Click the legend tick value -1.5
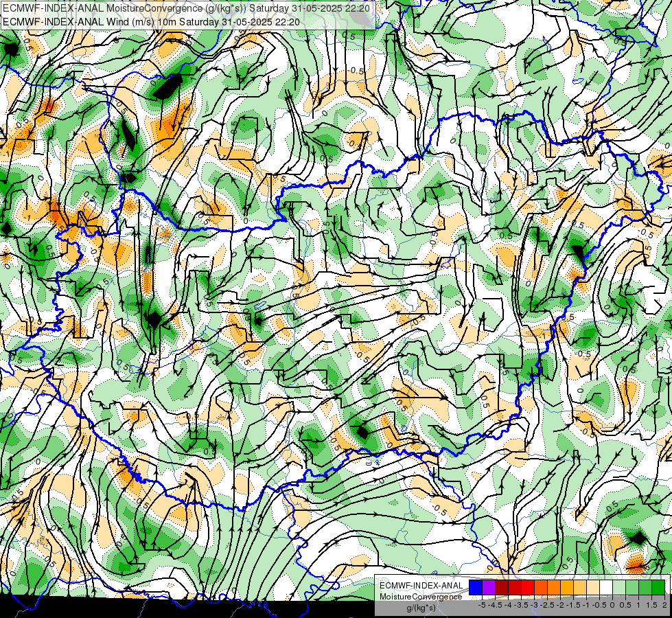The height and width of the screenshot is (618, 672). tap(573, 605)
